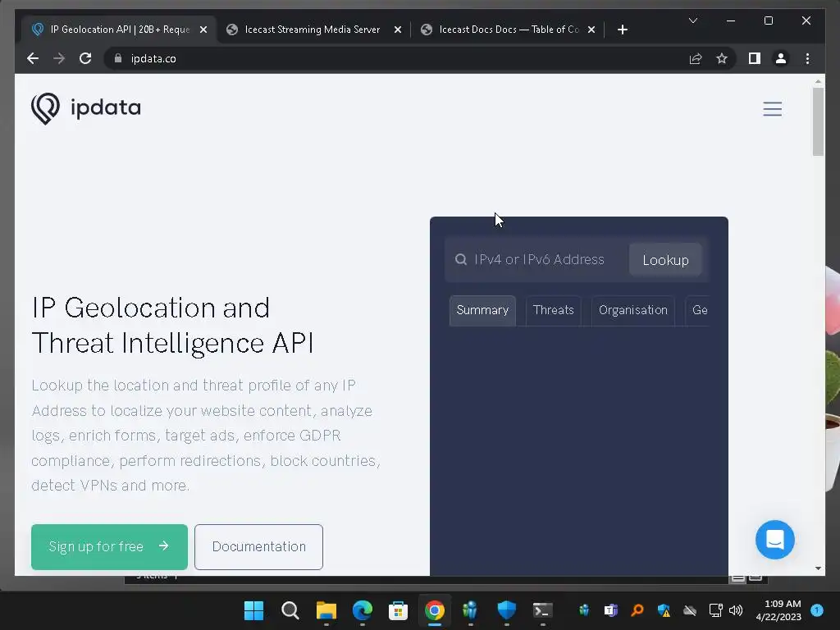Select the Summary tab in lookup panel
Viewport: 840px width, 630px height.
tap(482, 310)
